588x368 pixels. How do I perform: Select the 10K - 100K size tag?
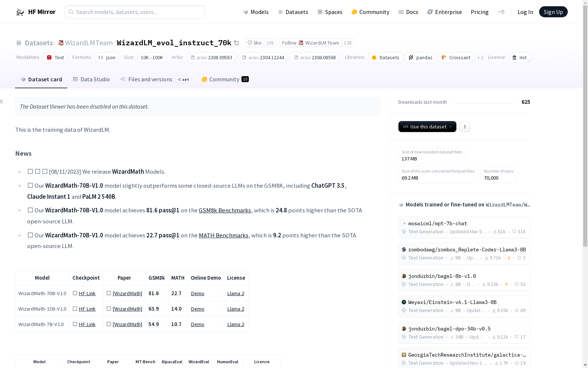tap(152, 57)
